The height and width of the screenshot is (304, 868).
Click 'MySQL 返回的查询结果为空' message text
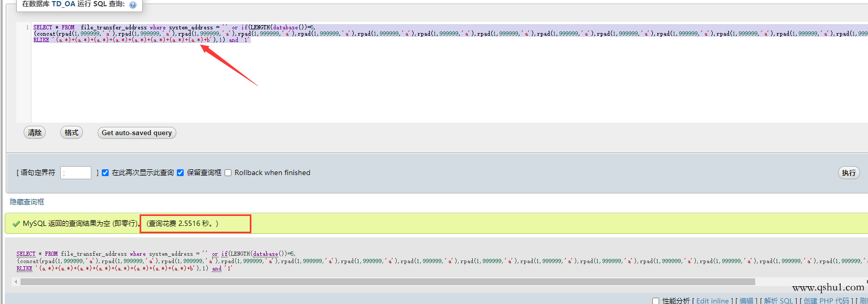click(81, 223)
